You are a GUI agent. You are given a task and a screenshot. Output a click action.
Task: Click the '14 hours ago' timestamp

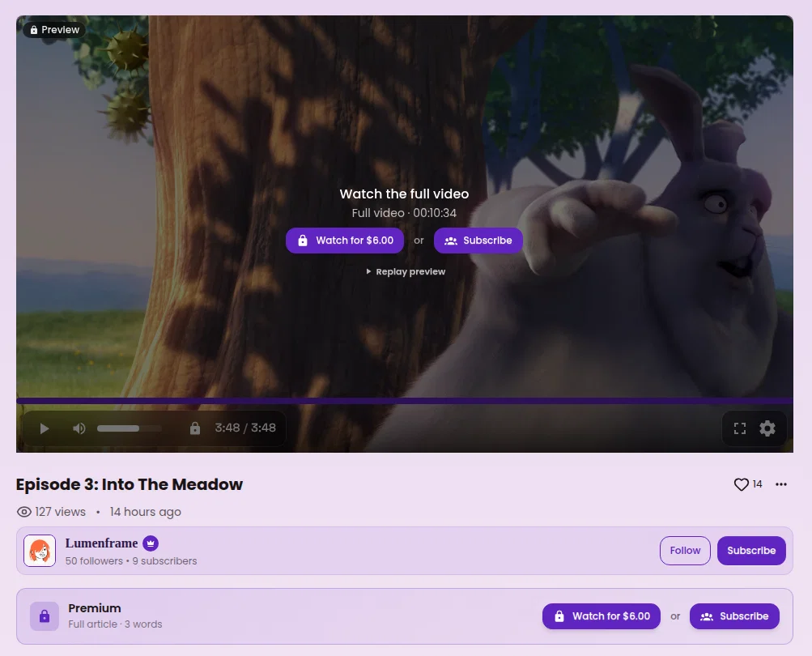pyautogui.click(x=146, y=512)
